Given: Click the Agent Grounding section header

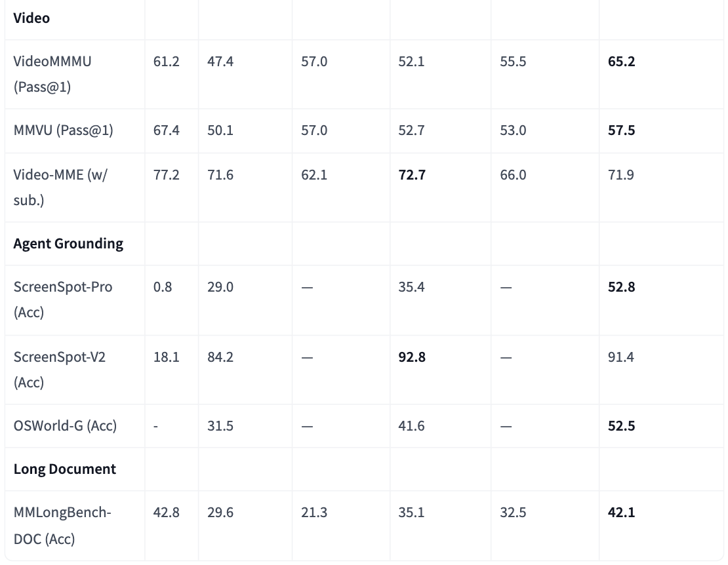Looking at the screenshot, I should (x=68, y=243).
